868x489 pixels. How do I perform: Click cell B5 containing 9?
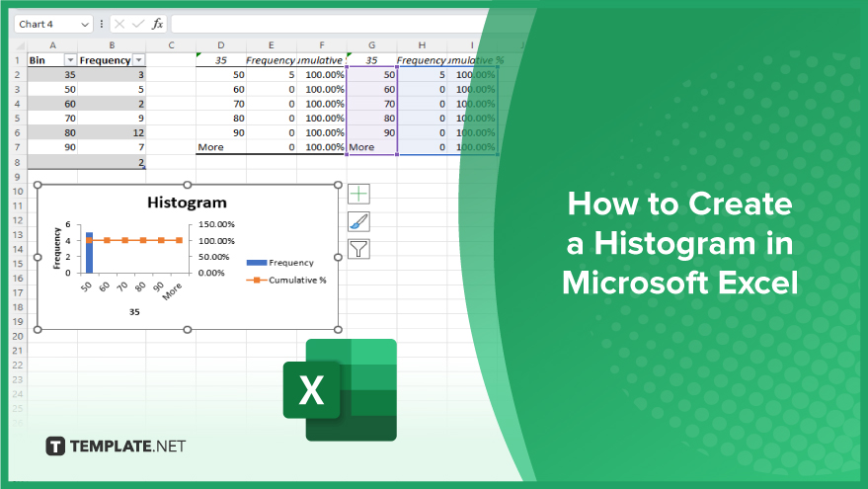(x=112, y=118)
